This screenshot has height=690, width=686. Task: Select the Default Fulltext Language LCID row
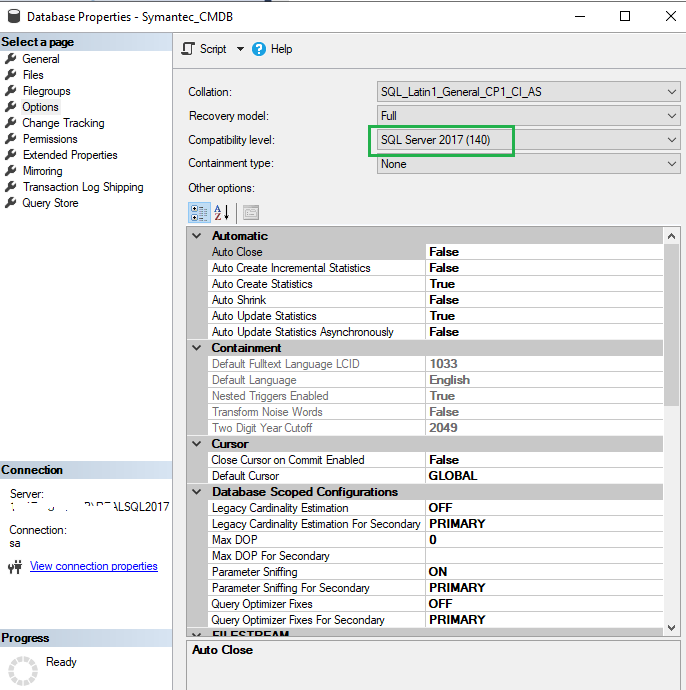click(435, 364)
